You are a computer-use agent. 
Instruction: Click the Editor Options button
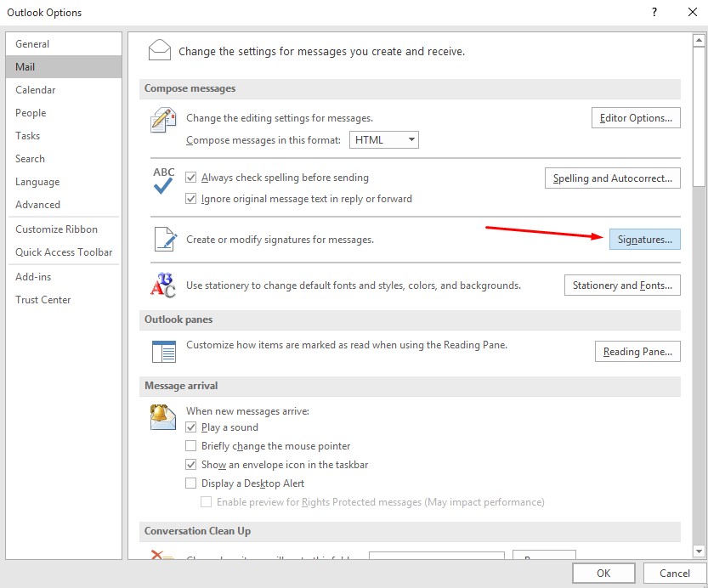636,118
